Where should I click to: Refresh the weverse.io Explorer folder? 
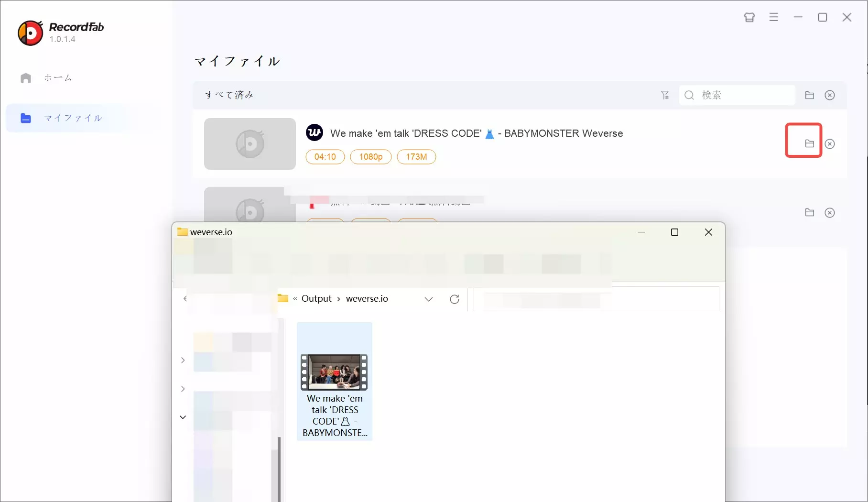(455, 299)
